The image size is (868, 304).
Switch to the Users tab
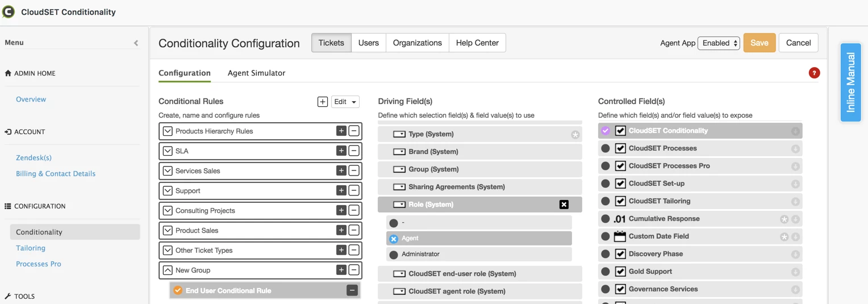point(369,43)
